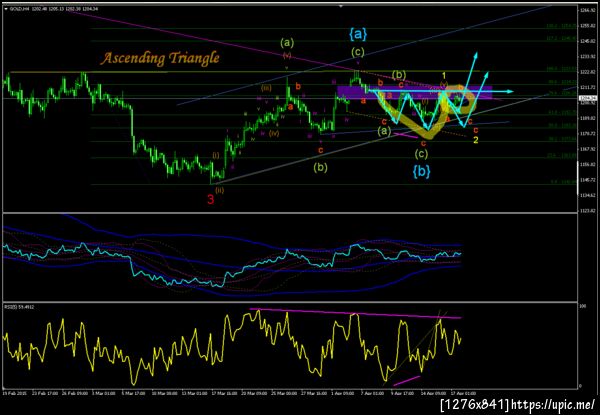
Task: Expand the GOLD,H4 chart title dropdown arrow
Action: (5, 8)
